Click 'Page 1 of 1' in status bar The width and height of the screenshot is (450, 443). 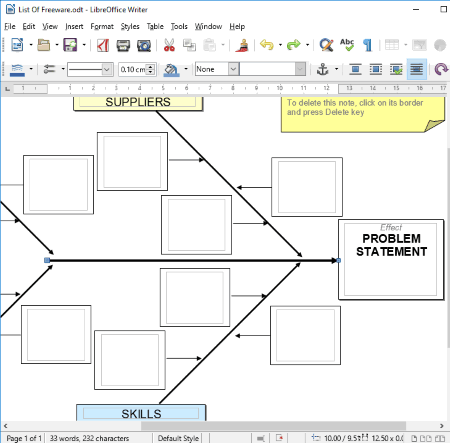pos(24,438)
